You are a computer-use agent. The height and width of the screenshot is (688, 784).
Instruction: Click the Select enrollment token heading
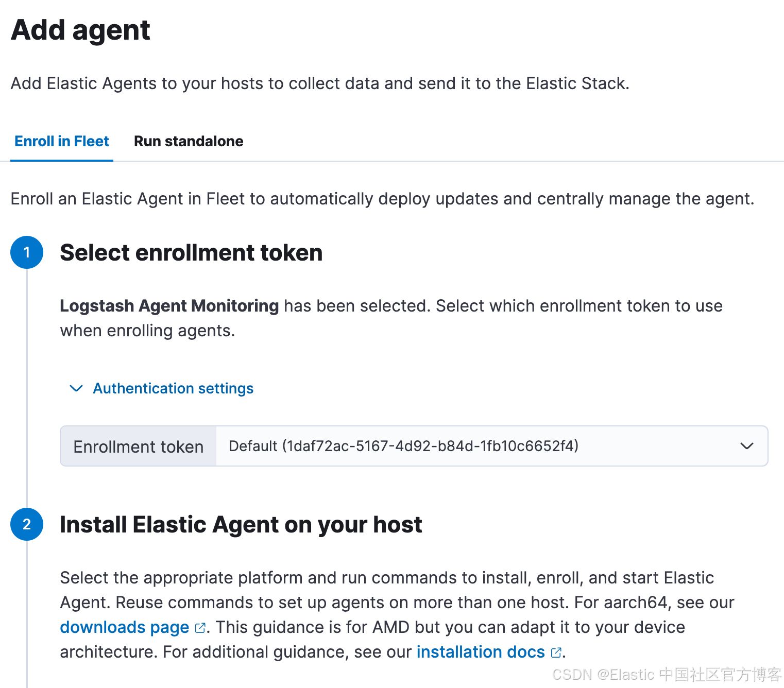(x=191, y=253)
